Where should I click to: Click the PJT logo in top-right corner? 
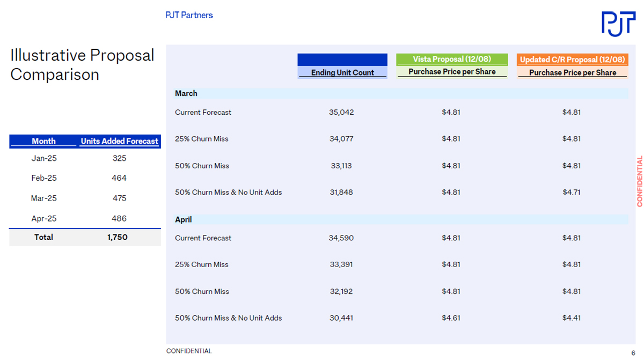point(618,24)
